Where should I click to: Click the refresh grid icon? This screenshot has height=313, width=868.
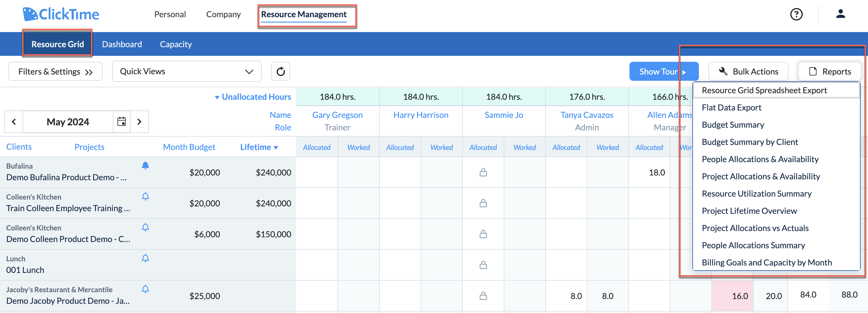click(280, 72)
